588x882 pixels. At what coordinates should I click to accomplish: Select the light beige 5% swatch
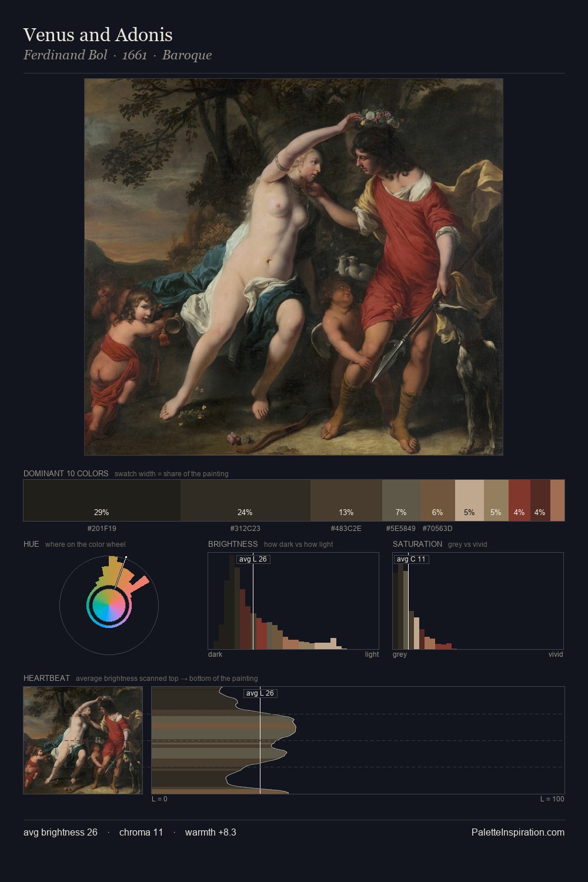click(x=469, y=500)
